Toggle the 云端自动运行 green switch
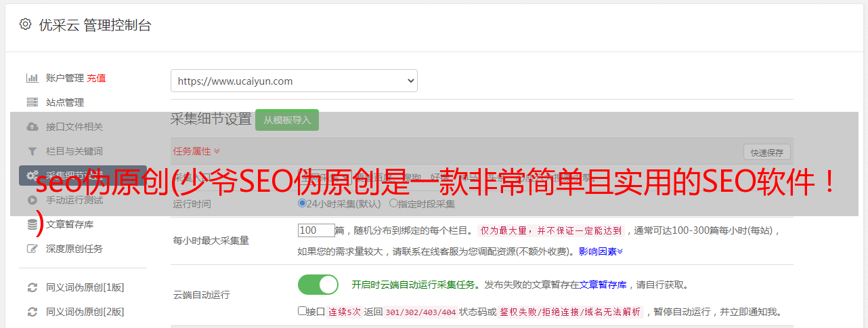The height and width of the screenshot is (328, 868). tap(318, 285)
